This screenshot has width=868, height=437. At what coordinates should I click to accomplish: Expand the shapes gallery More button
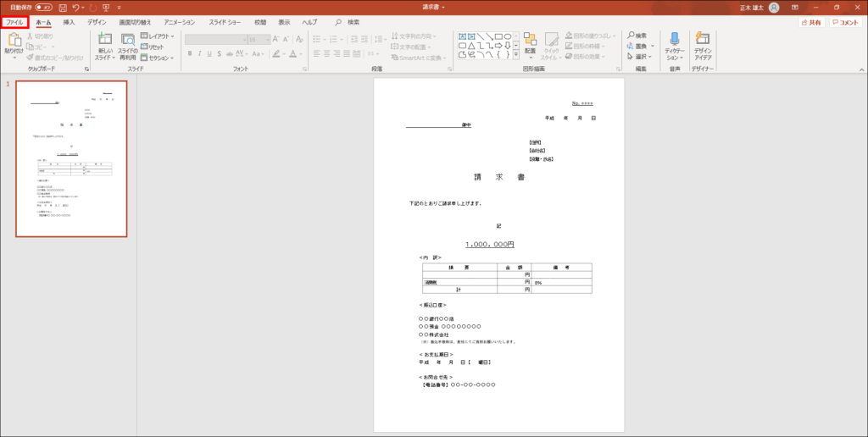click(516, 55)
